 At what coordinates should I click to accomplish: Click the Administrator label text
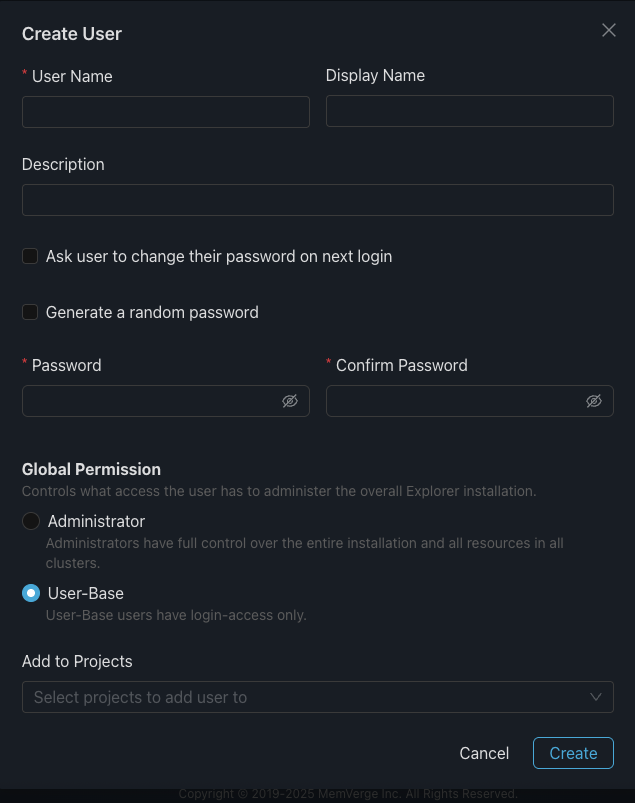click(96, 521)
